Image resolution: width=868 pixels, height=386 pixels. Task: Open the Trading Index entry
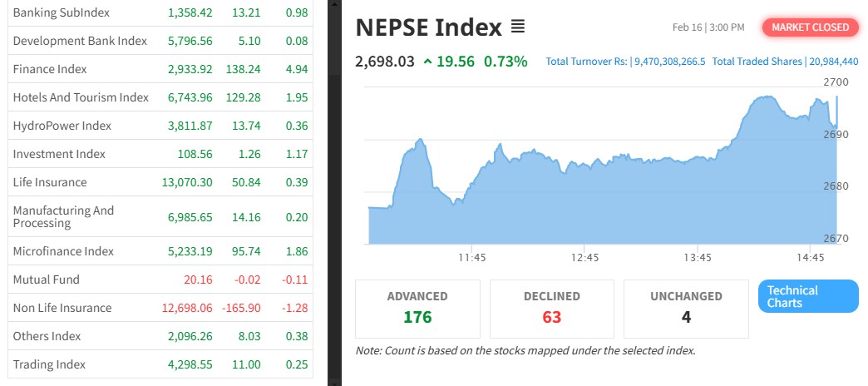click(49, 364)
